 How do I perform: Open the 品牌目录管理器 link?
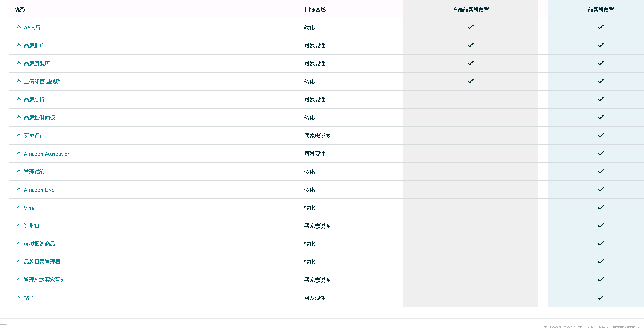point(42,262)
